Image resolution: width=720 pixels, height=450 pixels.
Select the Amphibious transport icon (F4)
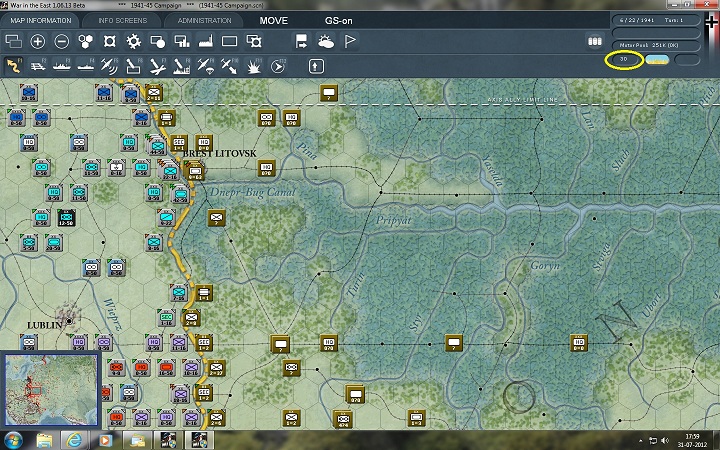85,67
